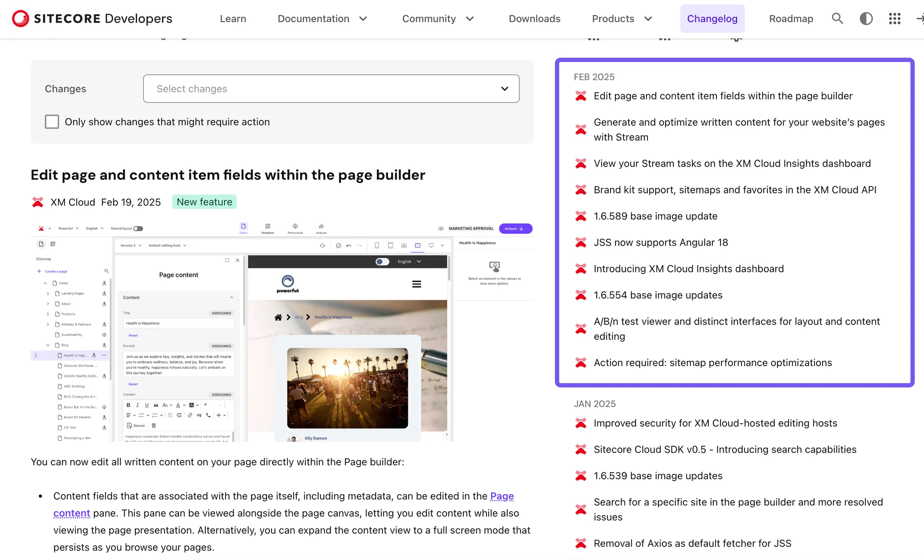Select the Health Is Happiness page in the sitemap
924x560 pixels.
[x=74, y=355]
